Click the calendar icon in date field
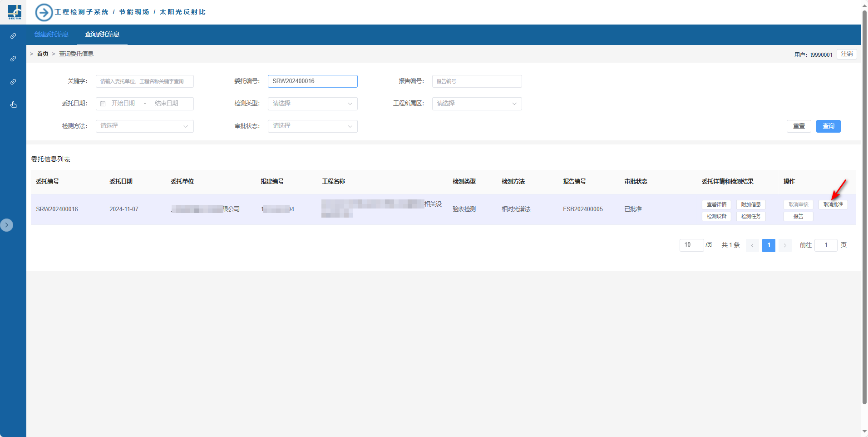This screenshot has height=437, width=868. coord(103,104)
